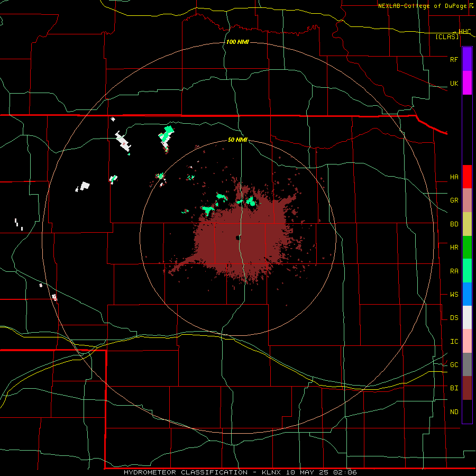Screen dimensions: 476x476
Task: Click the HHC product code text
Action: point(464,32)
